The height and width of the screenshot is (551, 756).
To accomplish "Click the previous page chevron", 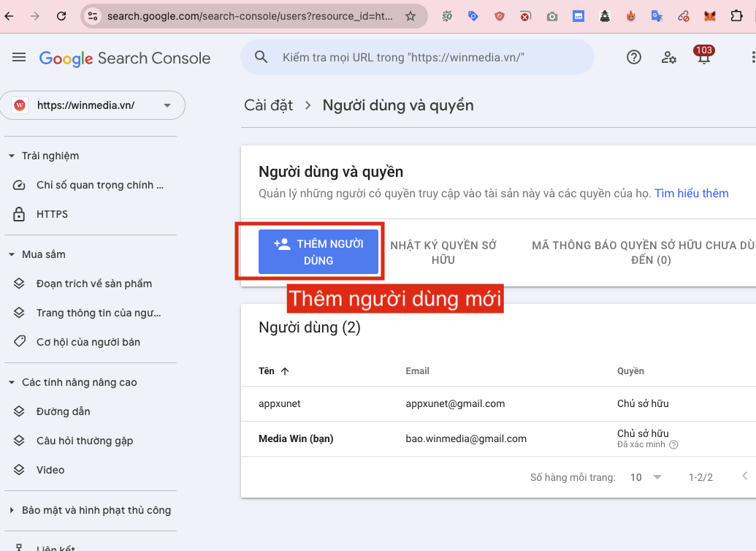I will 745,476.
